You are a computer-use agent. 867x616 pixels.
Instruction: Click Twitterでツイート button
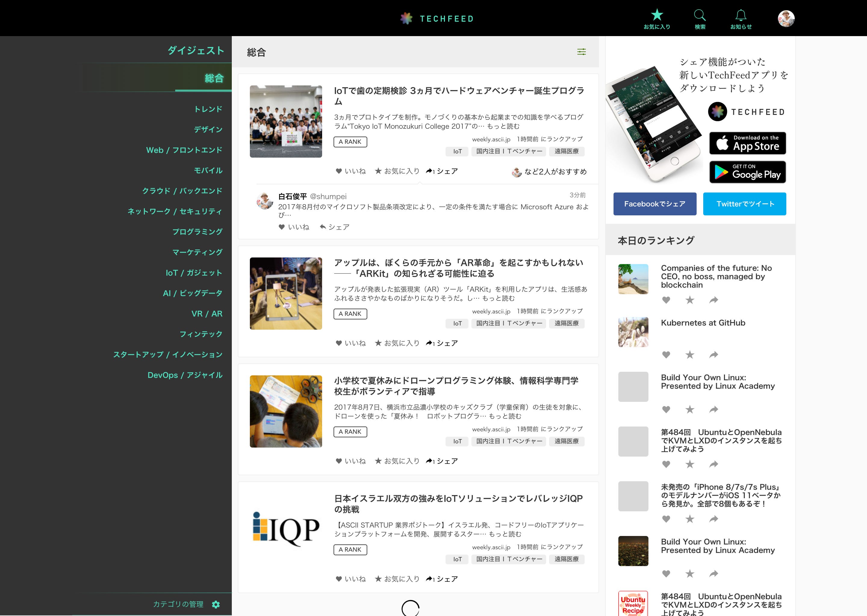[744, 204]
